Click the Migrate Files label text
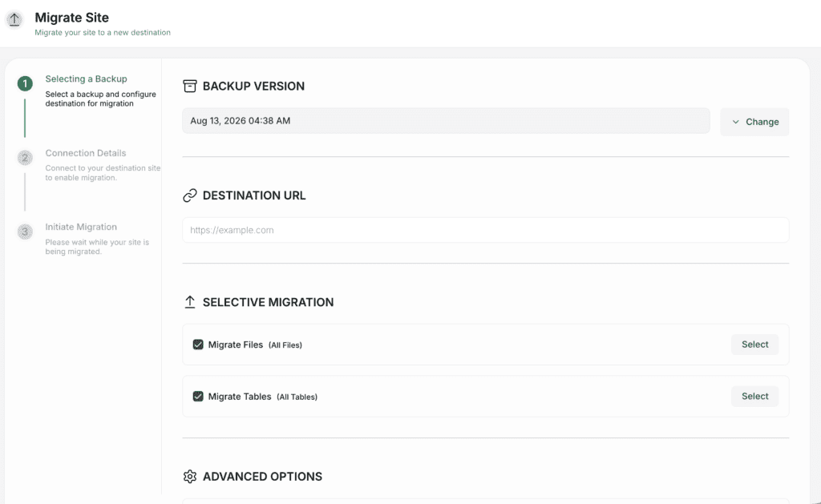 [x=236, y=345]
